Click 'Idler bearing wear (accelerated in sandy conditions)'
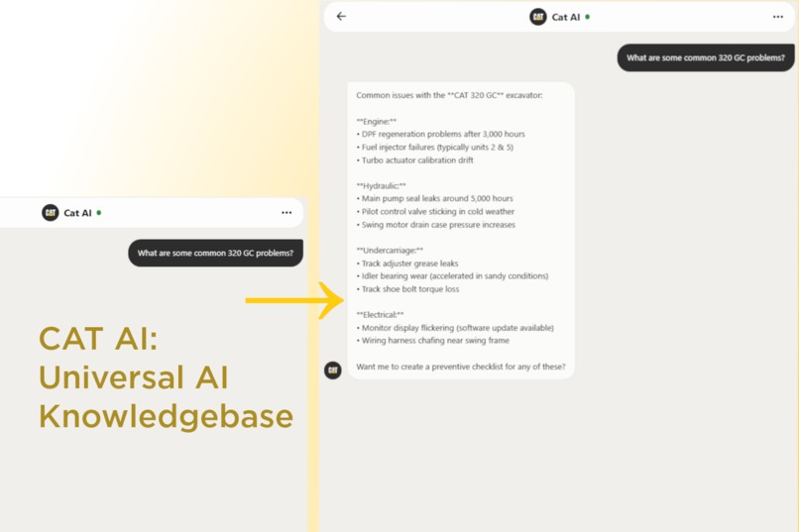Screen dimensions: 799x532 [x=452, y=276]
